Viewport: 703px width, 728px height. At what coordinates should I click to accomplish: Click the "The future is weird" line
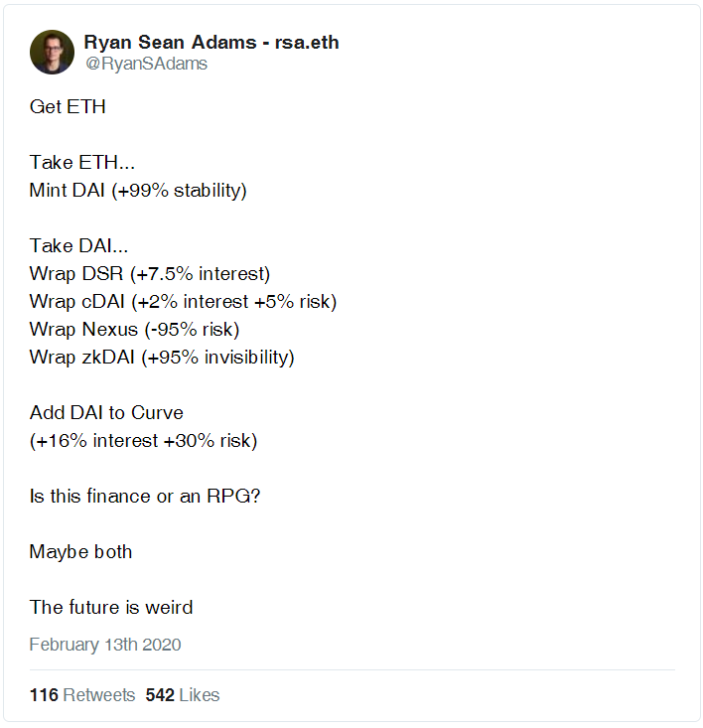tap(111, 607)
